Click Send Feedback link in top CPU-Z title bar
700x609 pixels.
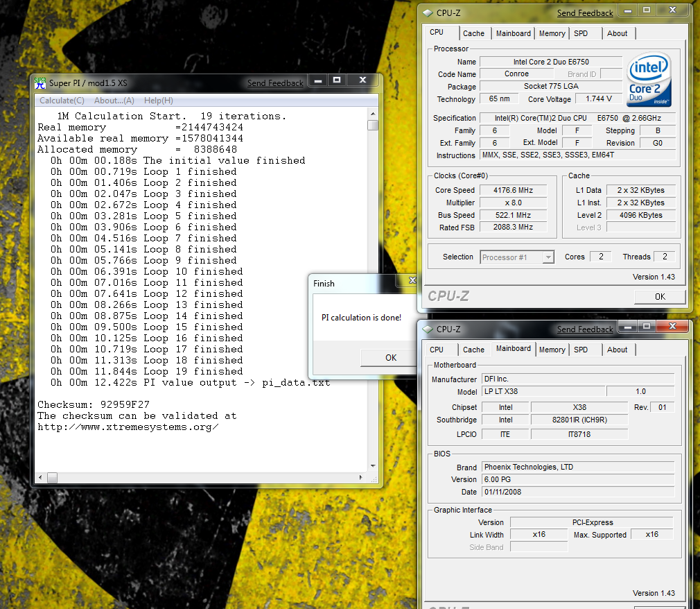coord(585,13)
